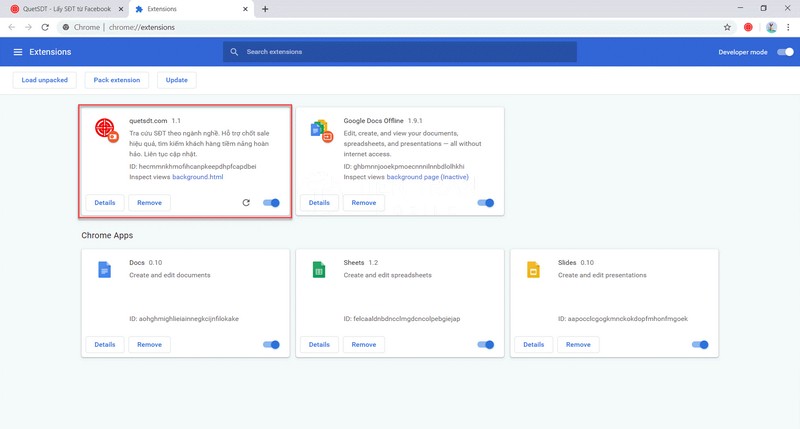
Task: Focus the Search extensions field
Action: [400, 52]
